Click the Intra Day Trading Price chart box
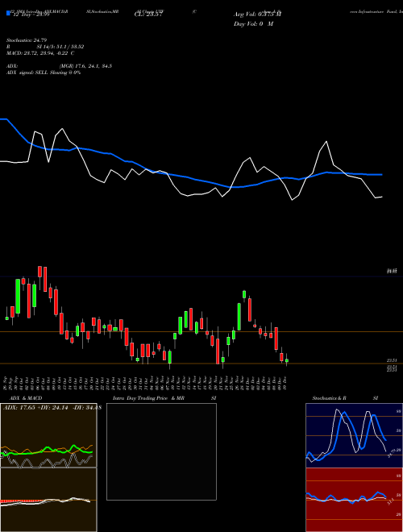 coord(161,451)
